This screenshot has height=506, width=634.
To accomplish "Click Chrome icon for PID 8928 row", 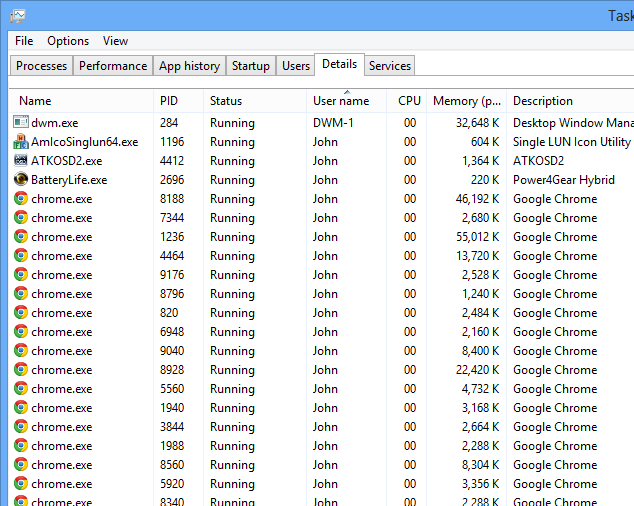I will tap(21, 369).
